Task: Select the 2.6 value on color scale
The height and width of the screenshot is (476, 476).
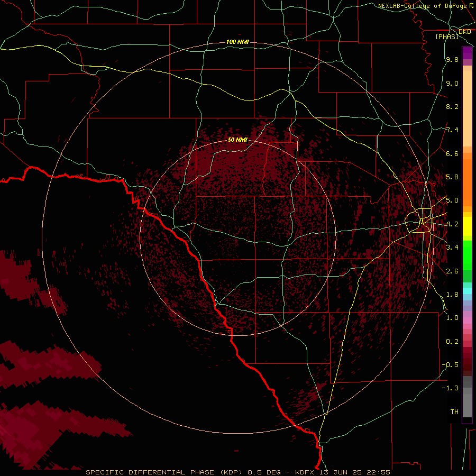Action: [x=452, y=271]
